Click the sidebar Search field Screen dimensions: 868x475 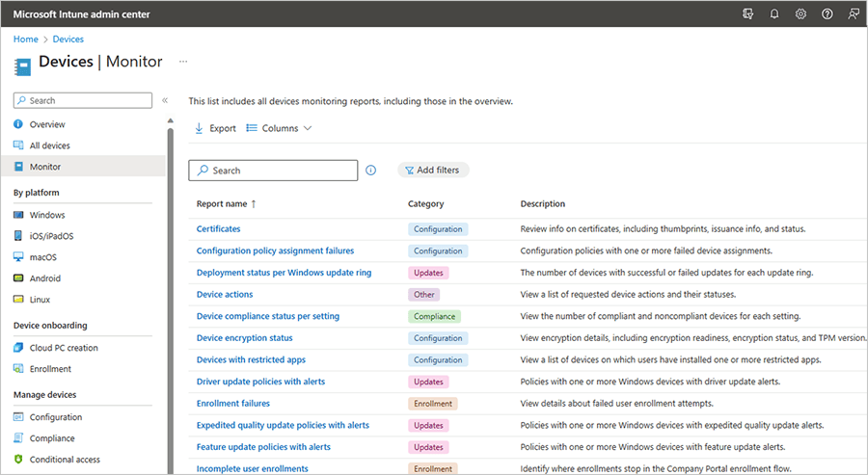(83, 100)
